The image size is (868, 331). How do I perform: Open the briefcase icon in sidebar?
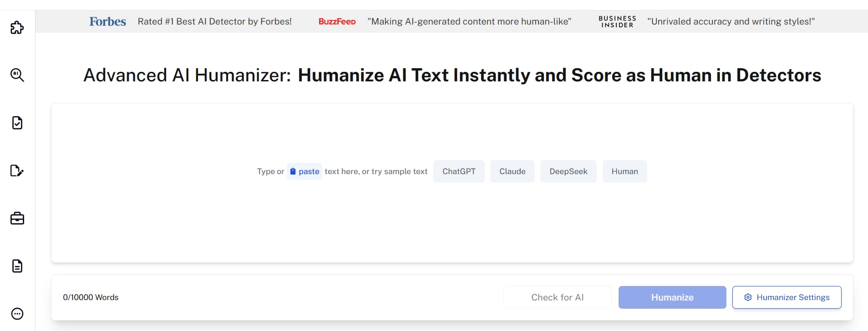17,219
